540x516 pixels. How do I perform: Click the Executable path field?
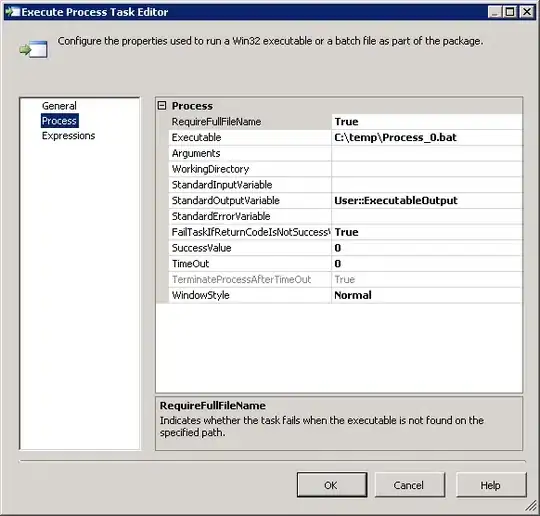point(427,137)
